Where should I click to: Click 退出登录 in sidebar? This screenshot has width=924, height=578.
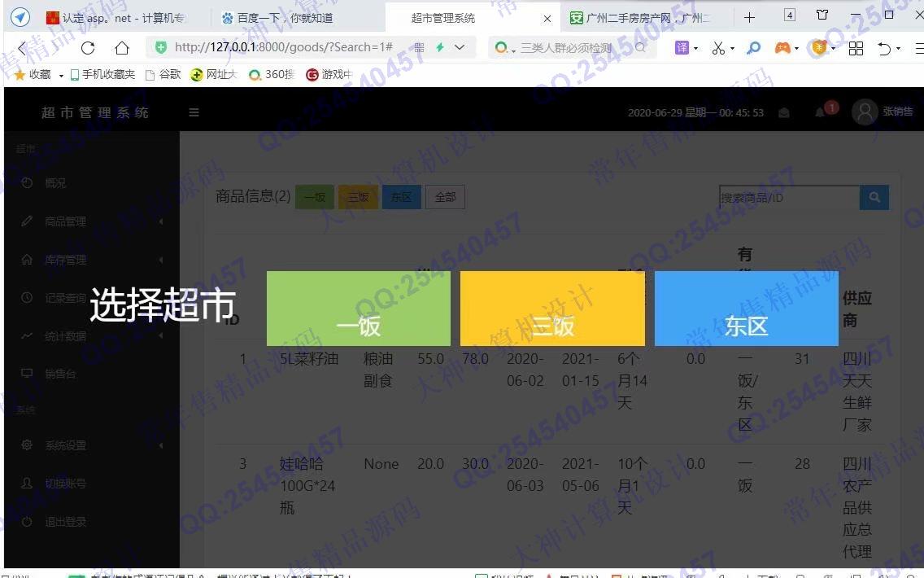click(91, 522)
